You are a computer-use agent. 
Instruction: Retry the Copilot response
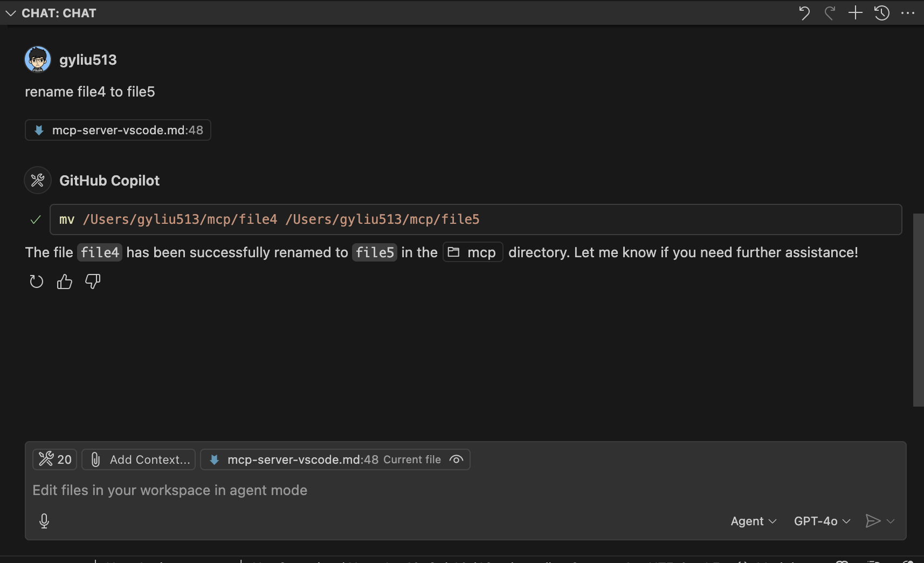[36, 281]
